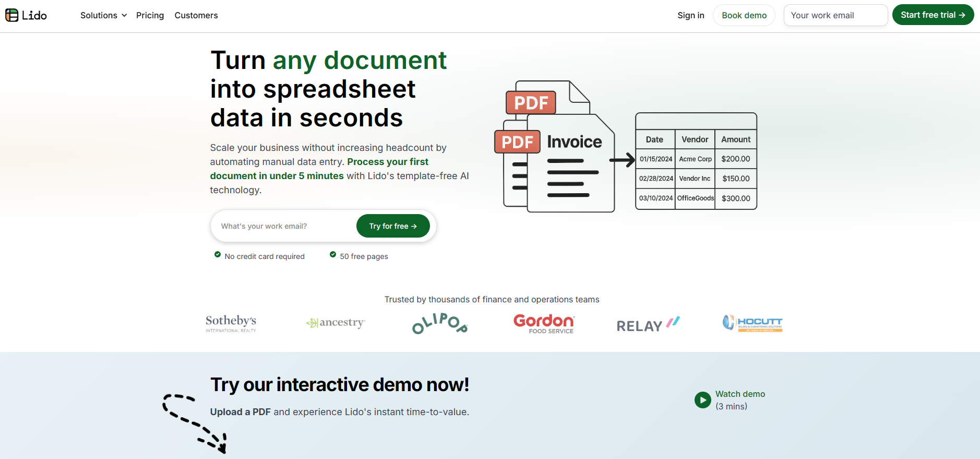Screen dimensions: 980x459
Task: Click the Lido logo in the header
Action: pyautogui.click(x=26, y=15)
